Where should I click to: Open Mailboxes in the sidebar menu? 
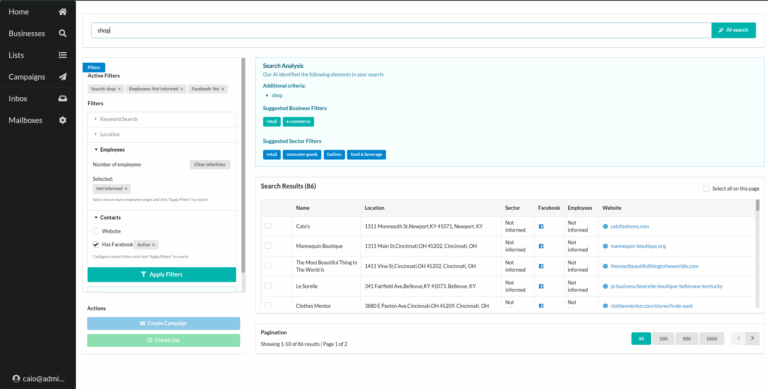pyautogui.click(x=38, y=120)
